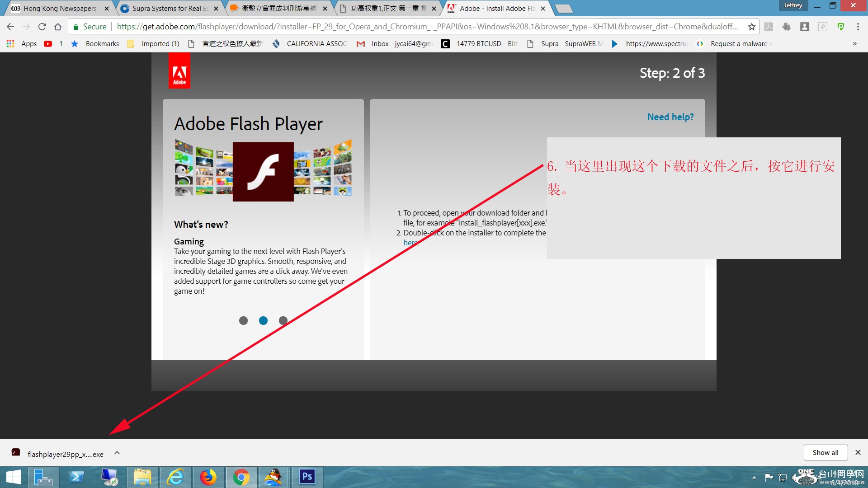Launch Internet Explorer from taskbar
This screenshot has width=868, height=488.
point(175,477)
